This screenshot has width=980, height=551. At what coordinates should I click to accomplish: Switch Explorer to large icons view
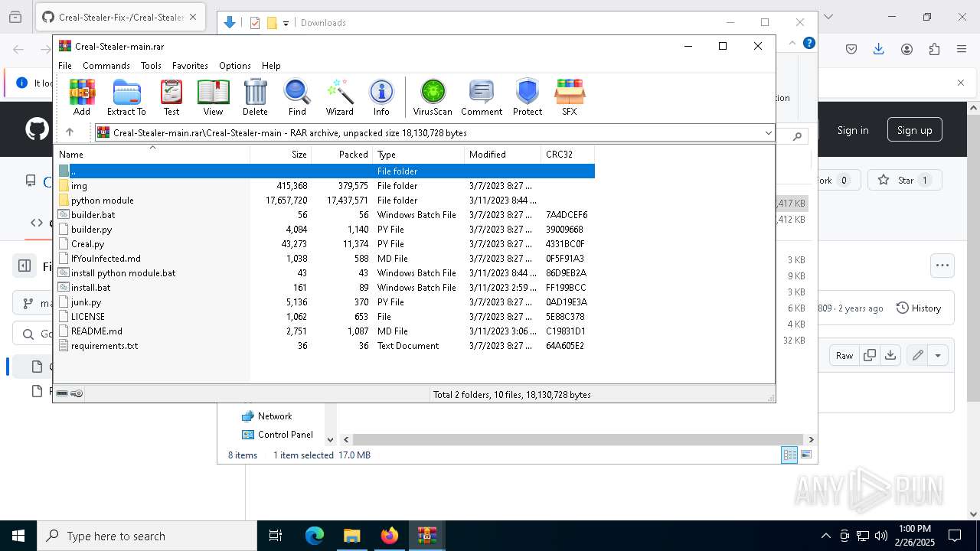806,455
